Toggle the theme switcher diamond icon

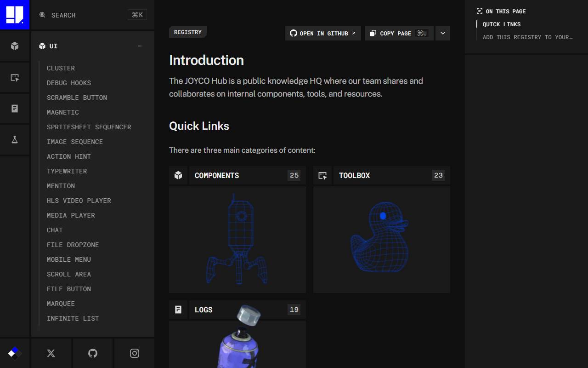click(15, 353)
